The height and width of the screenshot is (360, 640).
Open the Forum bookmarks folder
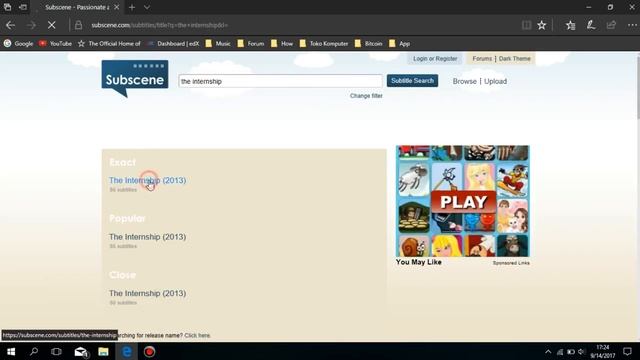click(251, 43)
